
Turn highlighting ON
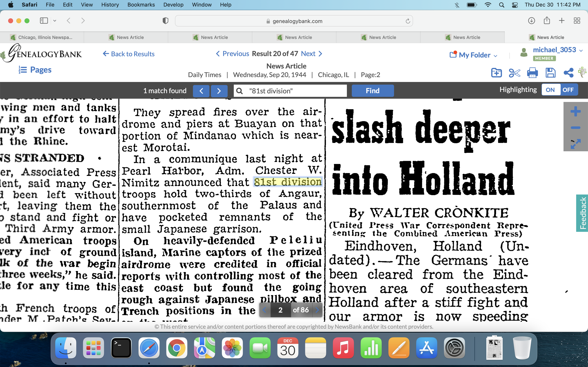(550, 90)
